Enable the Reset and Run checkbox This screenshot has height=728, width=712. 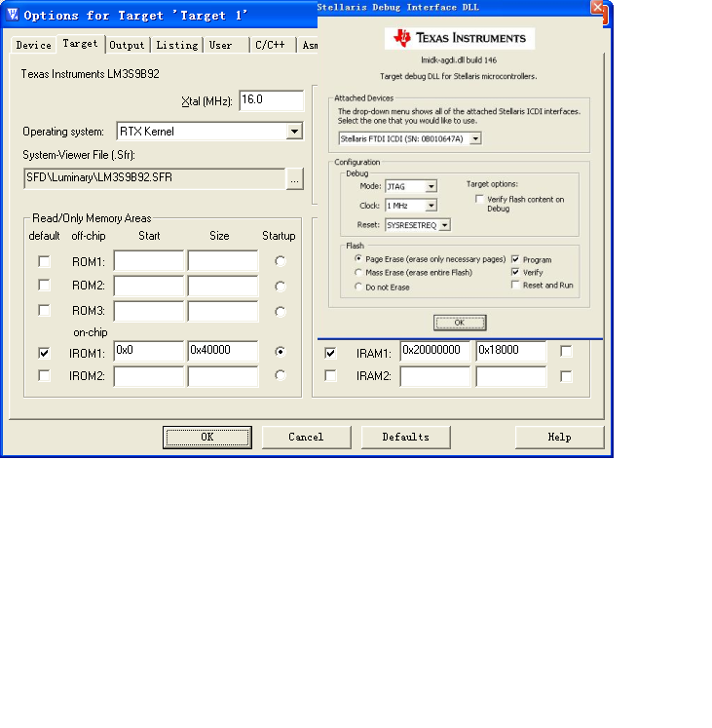coord(515,285)
